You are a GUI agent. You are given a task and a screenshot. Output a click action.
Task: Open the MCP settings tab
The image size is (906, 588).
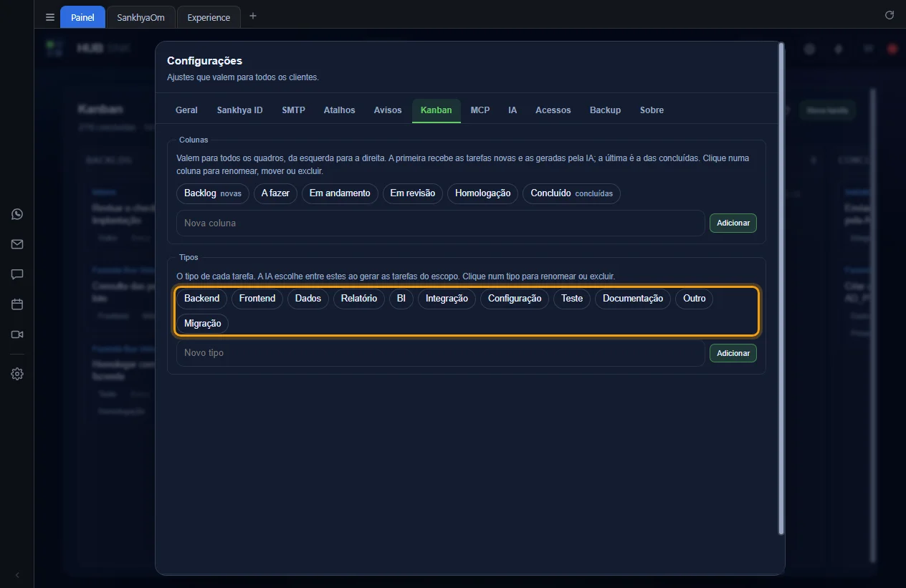pyautogui.click(x=480, y=110)
